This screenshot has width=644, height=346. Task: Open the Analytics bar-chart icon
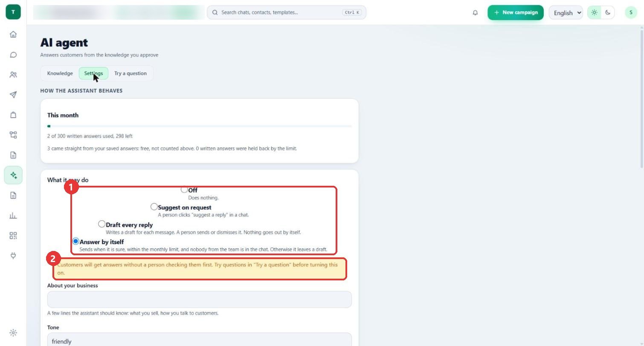pyautogui.click(x=13, y=216)
